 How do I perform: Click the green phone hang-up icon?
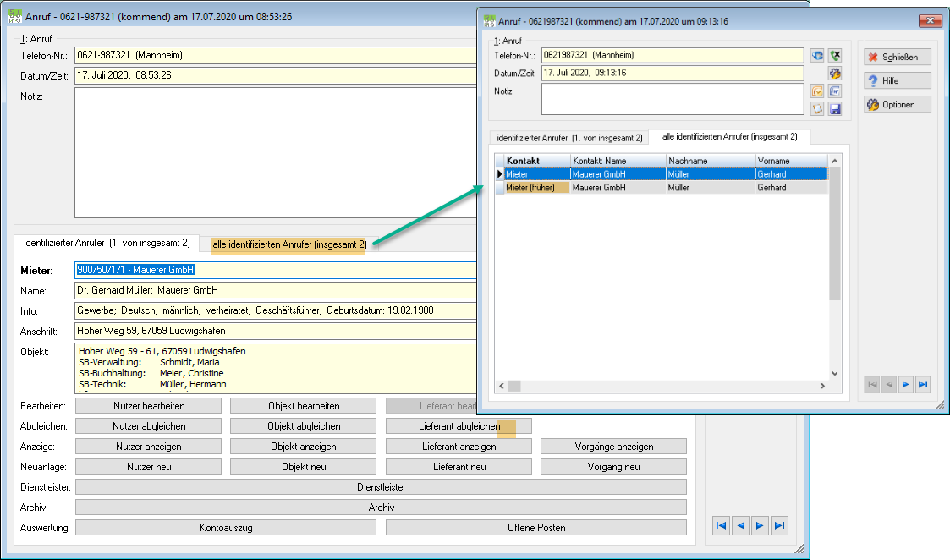(836, 56)
